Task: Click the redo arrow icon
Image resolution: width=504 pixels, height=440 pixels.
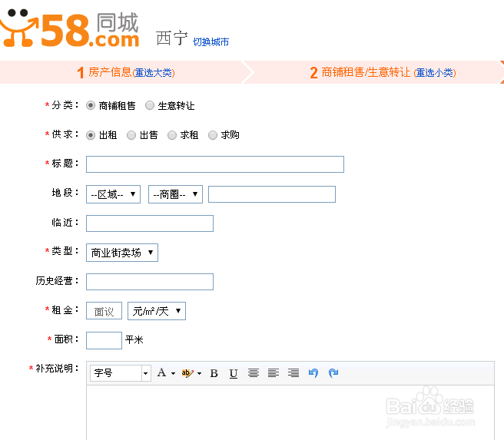Action: point(333,373)
